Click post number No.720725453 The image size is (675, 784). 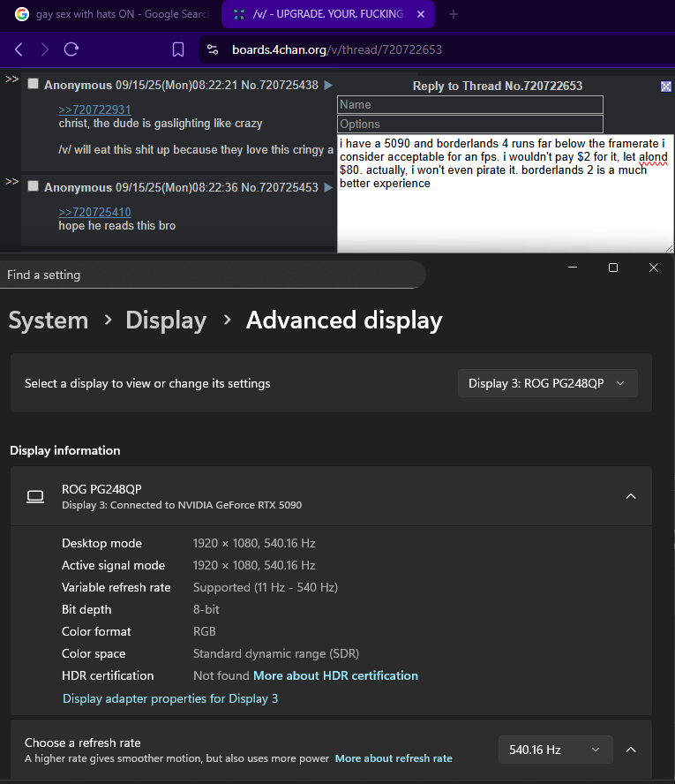click(x=280, y=187)
